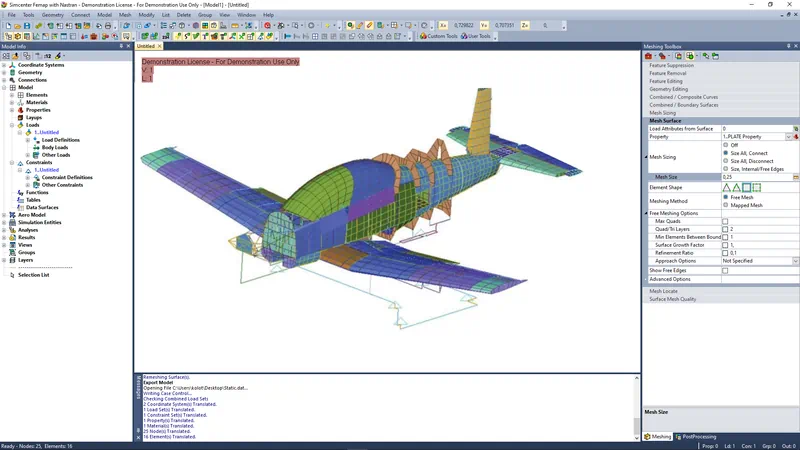Select Size, Internal/Free Edges radio button

[726, 169]
